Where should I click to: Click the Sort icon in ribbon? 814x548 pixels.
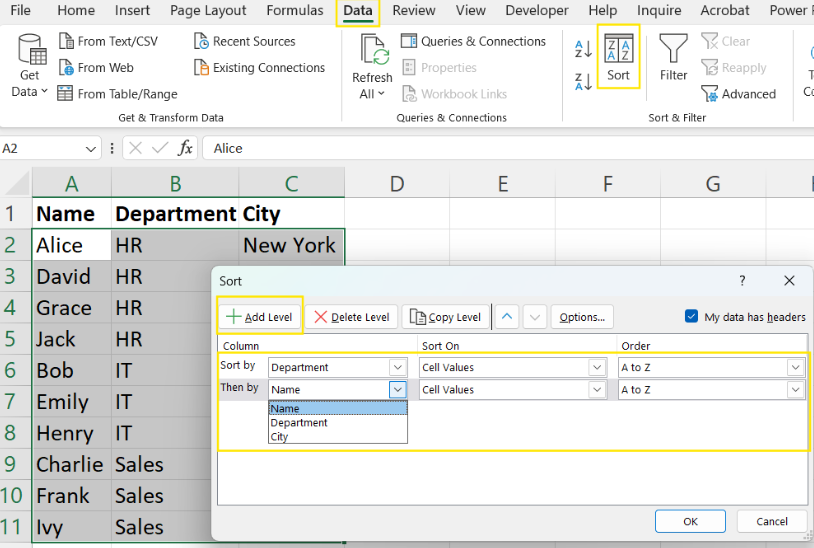[618, 50]
